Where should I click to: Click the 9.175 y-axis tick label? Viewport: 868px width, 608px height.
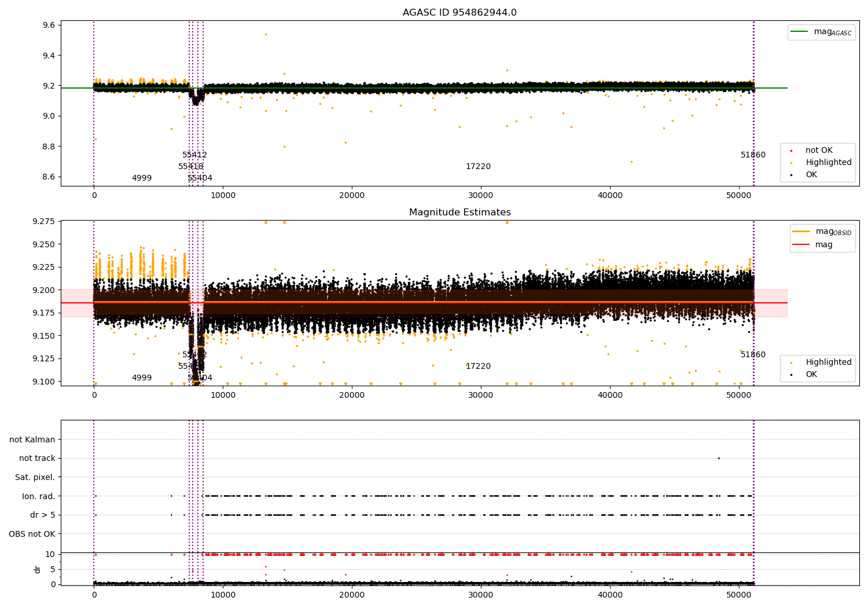[44, 313]
